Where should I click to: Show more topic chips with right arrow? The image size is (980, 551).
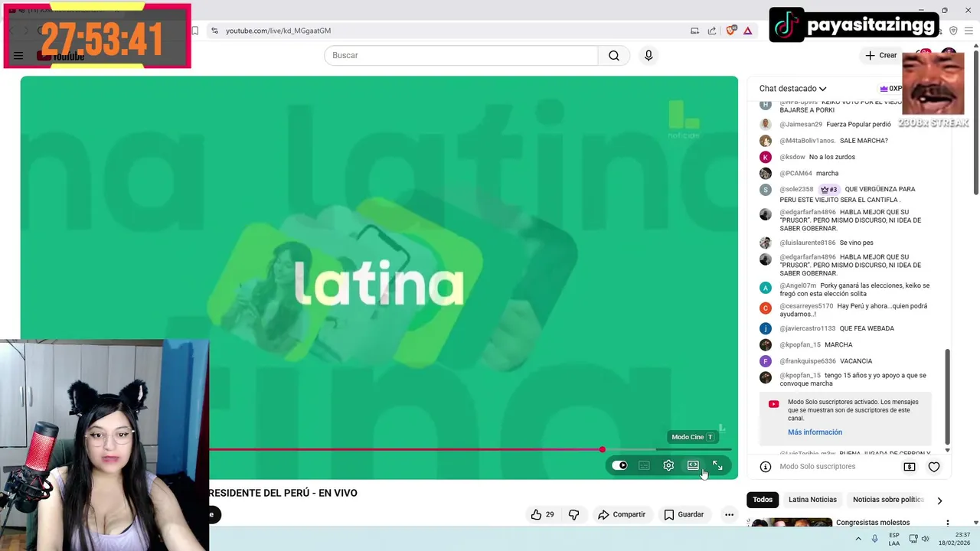(939, 500)
